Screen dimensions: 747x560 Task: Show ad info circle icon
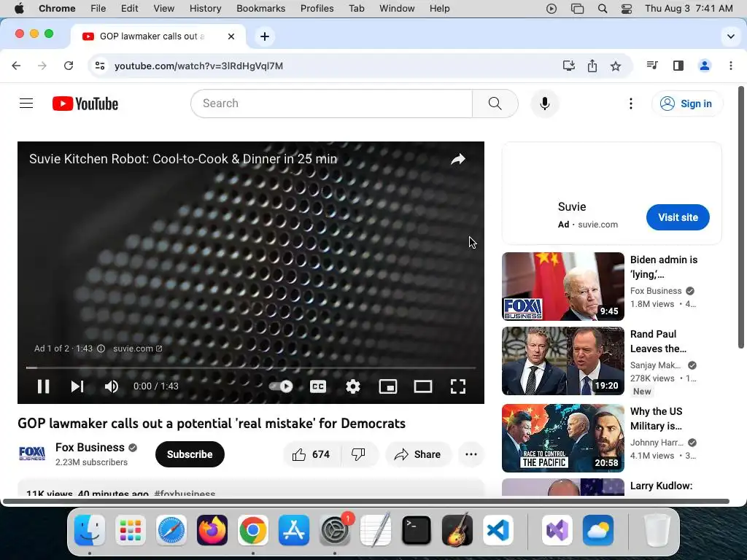101,349
